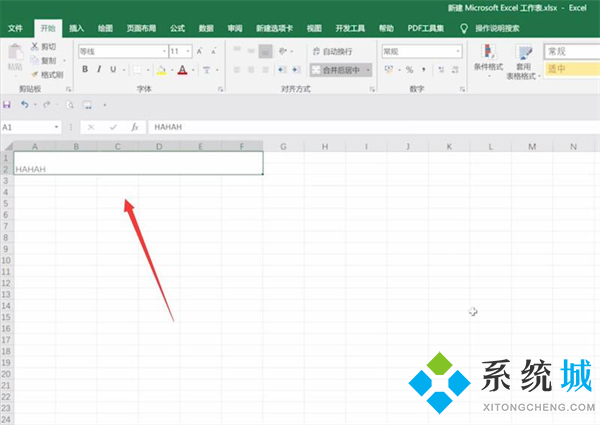
Task: Click the lightbulb Tell Me search (操作说明搜索)
Action: click(491, 28)
